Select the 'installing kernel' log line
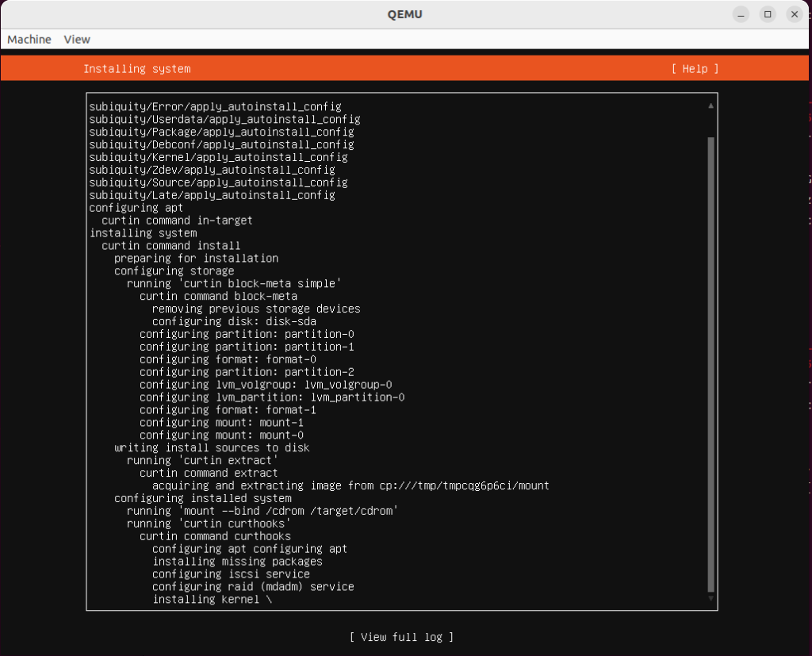The image size is (812, 656). point(212,600)
